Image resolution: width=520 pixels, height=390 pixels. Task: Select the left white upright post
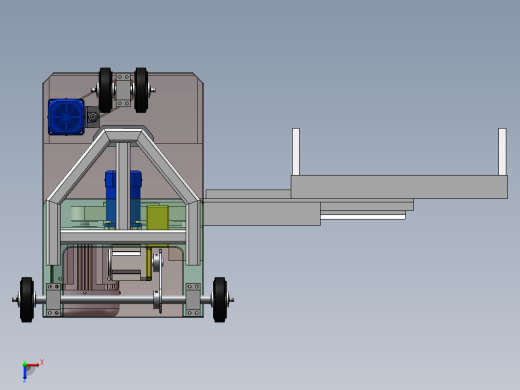click(296, 152)
